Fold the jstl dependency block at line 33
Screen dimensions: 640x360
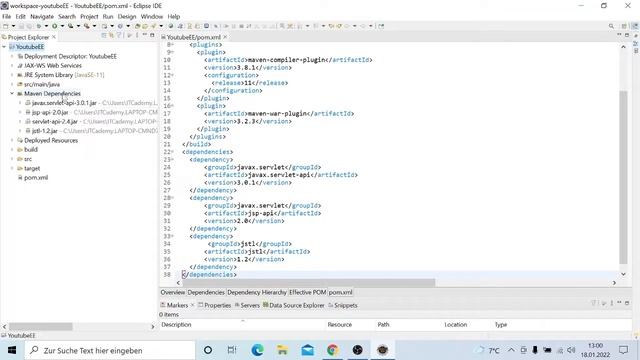coord(172,236)
